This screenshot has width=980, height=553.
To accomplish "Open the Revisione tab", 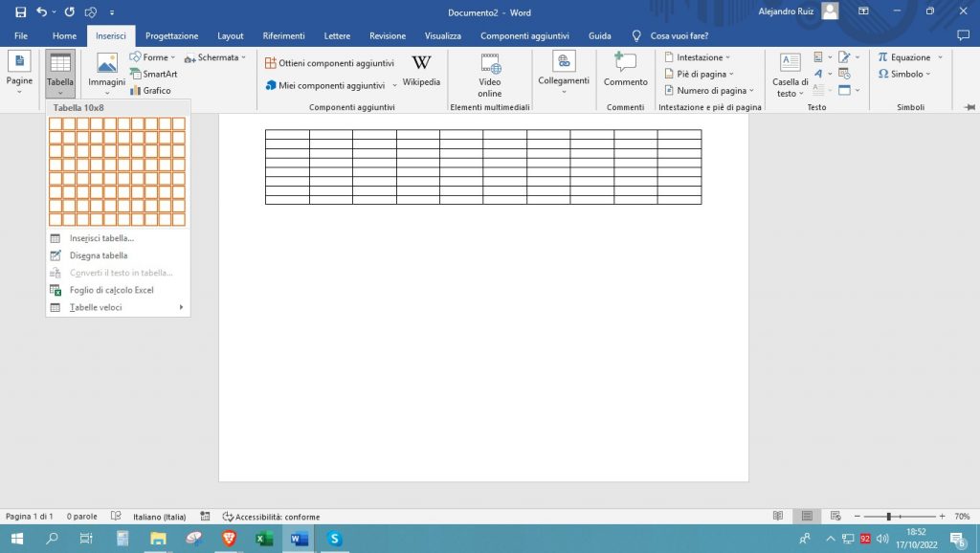I will click(x=388, y=35).
